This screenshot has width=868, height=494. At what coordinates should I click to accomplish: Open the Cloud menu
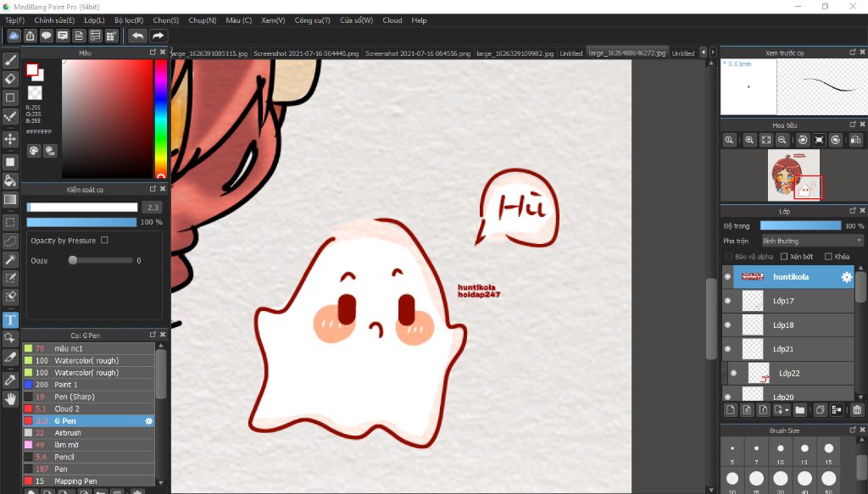[x=392, y=20]
